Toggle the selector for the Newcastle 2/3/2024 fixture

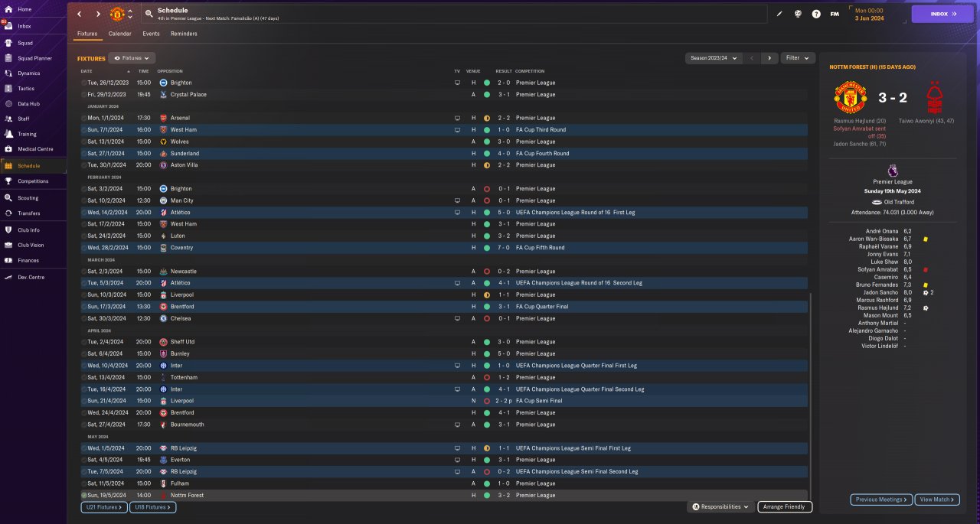coord(83,272)
